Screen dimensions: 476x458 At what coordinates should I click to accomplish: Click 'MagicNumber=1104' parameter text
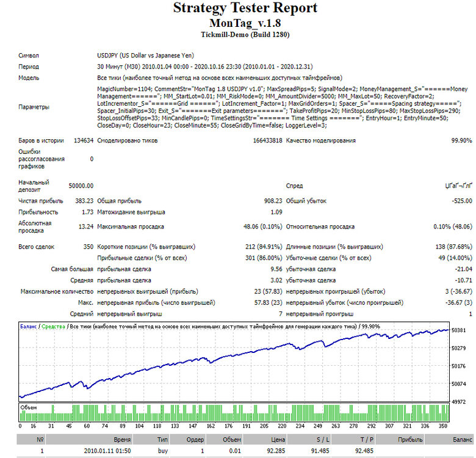(124, 89)
